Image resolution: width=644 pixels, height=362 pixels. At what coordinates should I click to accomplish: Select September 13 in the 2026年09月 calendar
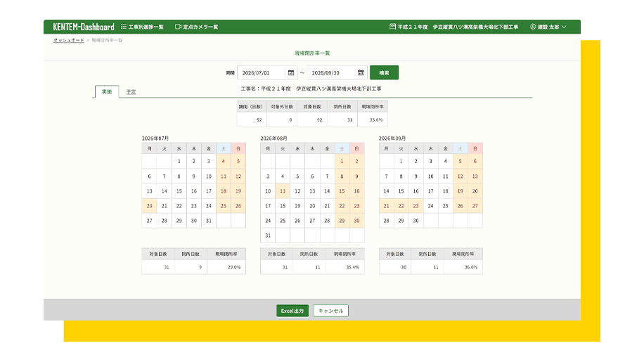[475, 176]
